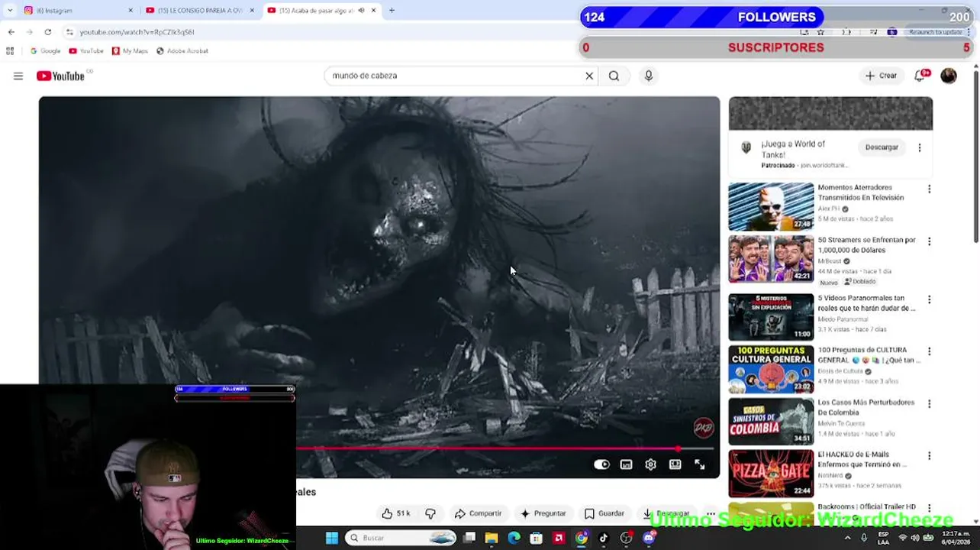
Task: Open the YouTube guide hamburger menu
Action: (18, 76)
